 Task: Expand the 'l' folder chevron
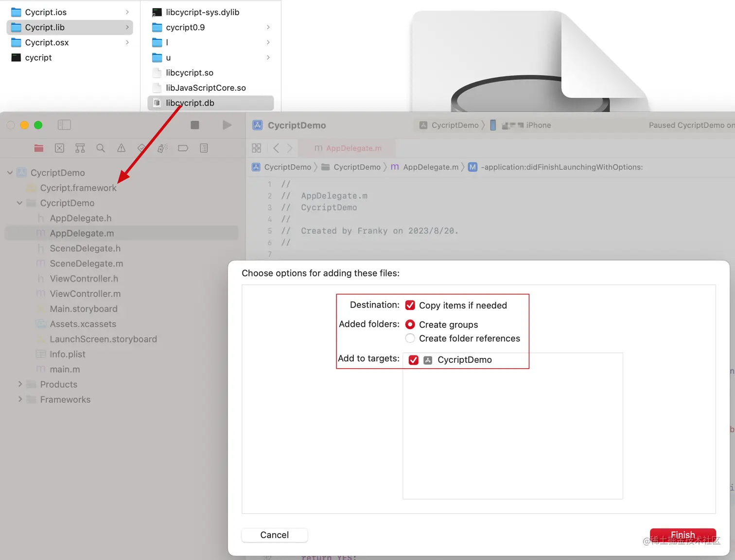(268, 42)
